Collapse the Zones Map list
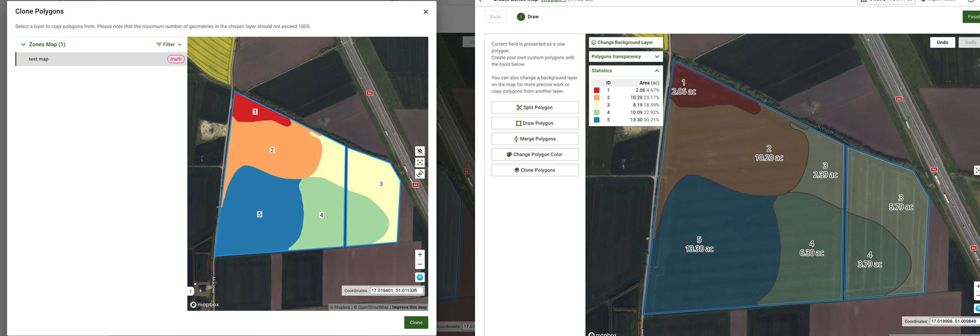 [23, 44]
